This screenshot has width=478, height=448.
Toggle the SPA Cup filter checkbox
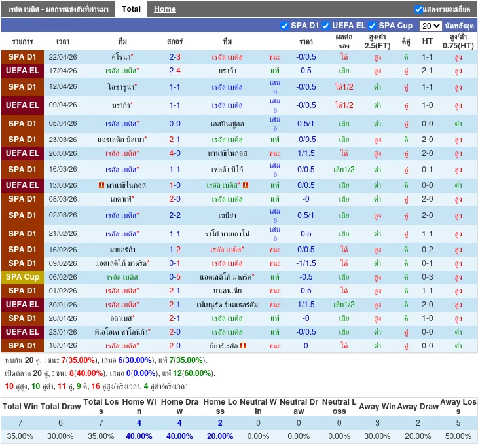(x=373, y=26)
